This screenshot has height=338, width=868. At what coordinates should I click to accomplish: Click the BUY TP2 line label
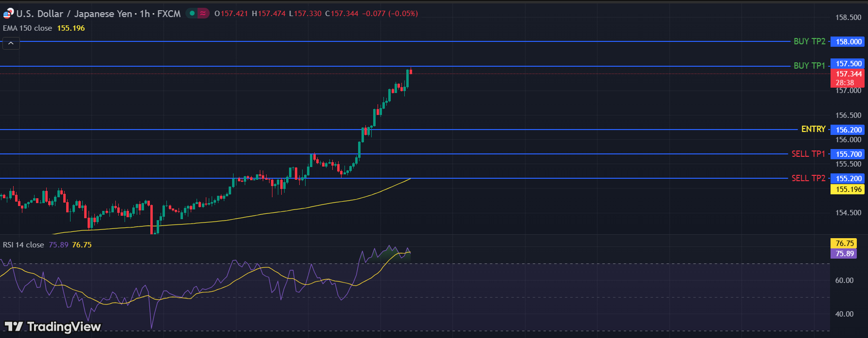(x=809, y=41)
